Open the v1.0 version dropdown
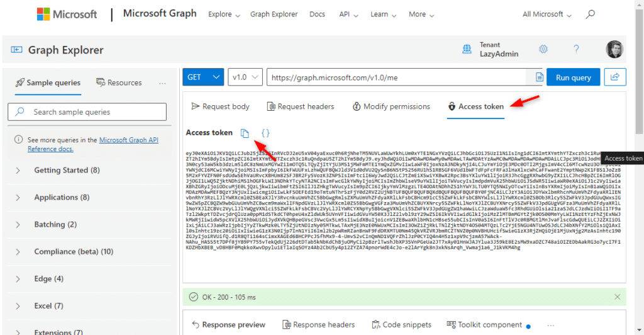Screen dimensions: 644x335 (x=245, y=77)
